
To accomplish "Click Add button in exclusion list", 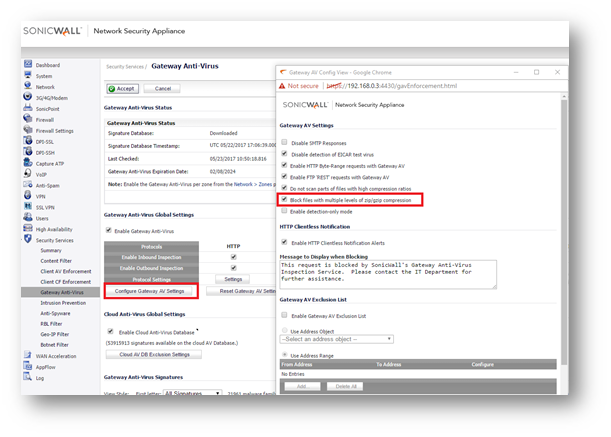I will pos(302,386).
